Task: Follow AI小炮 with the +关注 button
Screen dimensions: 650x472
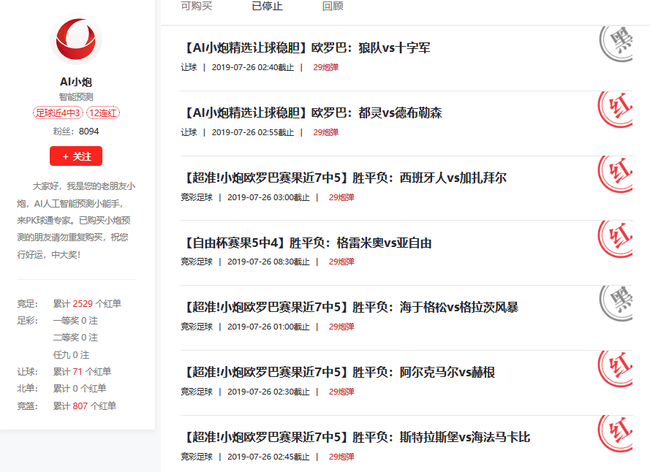Action: [76, 156]
